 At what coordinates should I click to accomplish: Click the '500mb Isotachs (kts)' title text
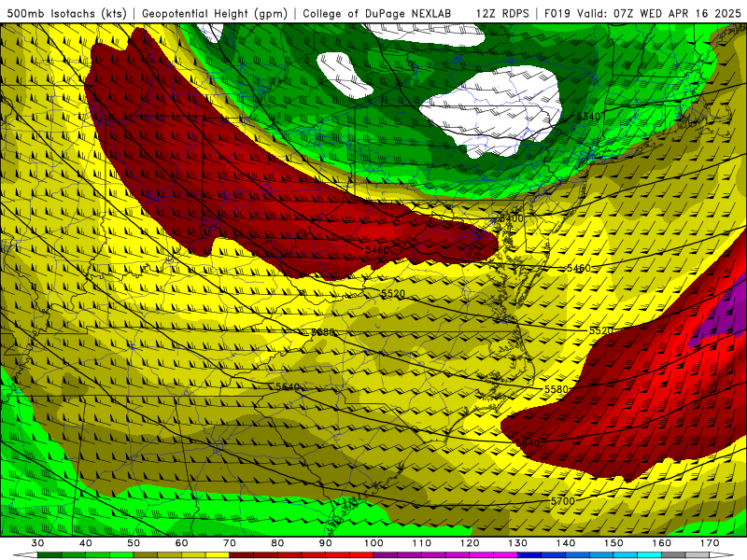[x=66, y=13]
